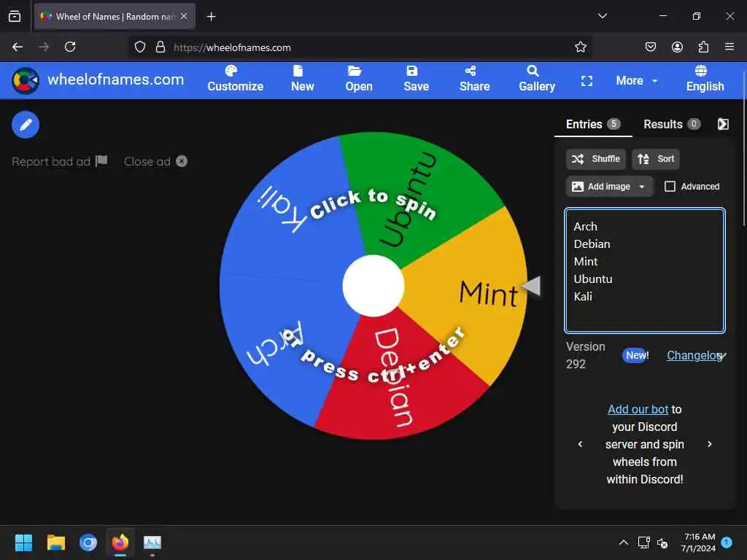The image size is (747, 560).
Task: Open tracking protection shield
Action: point(139,47)
